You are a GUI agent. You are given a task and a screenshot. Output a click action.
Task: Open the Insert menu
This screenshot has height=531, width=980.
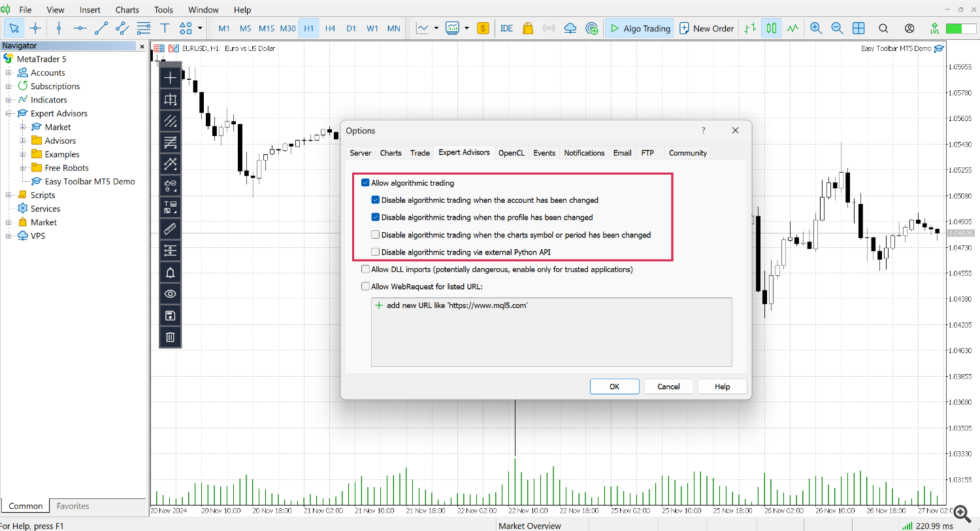(x=90, y=10)
